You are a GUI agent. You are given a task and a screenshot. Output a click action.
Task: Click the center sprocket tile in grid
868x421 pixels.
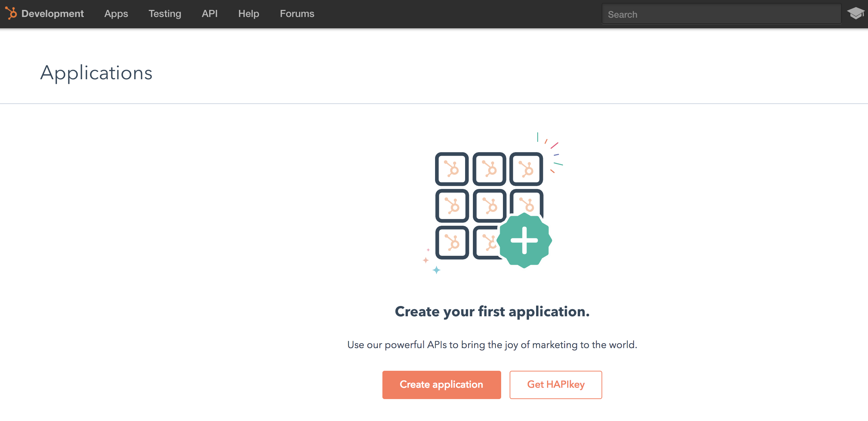489,206
